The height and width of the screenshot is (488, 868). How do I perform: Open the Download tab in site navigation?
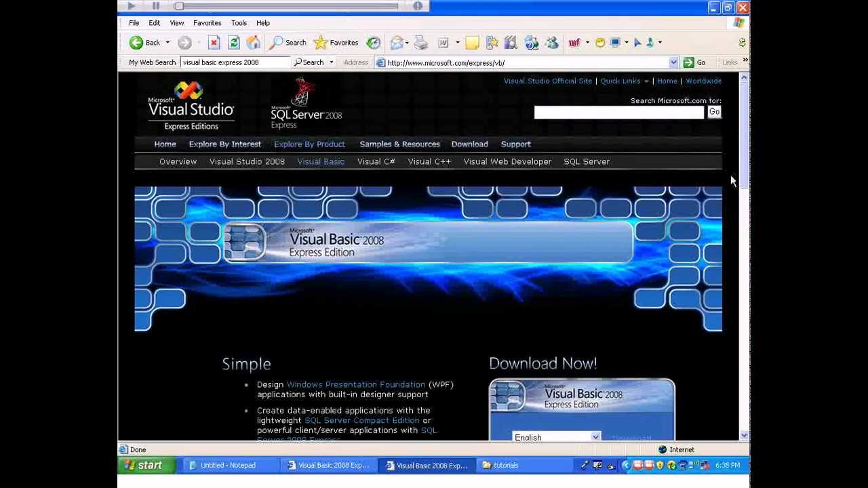470,144
